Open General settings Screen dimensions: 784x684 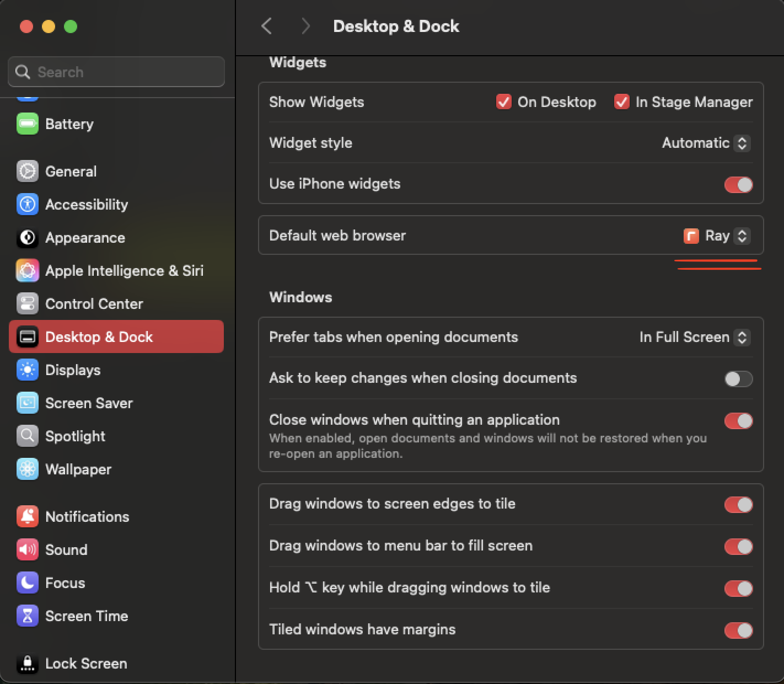(116, 172)
